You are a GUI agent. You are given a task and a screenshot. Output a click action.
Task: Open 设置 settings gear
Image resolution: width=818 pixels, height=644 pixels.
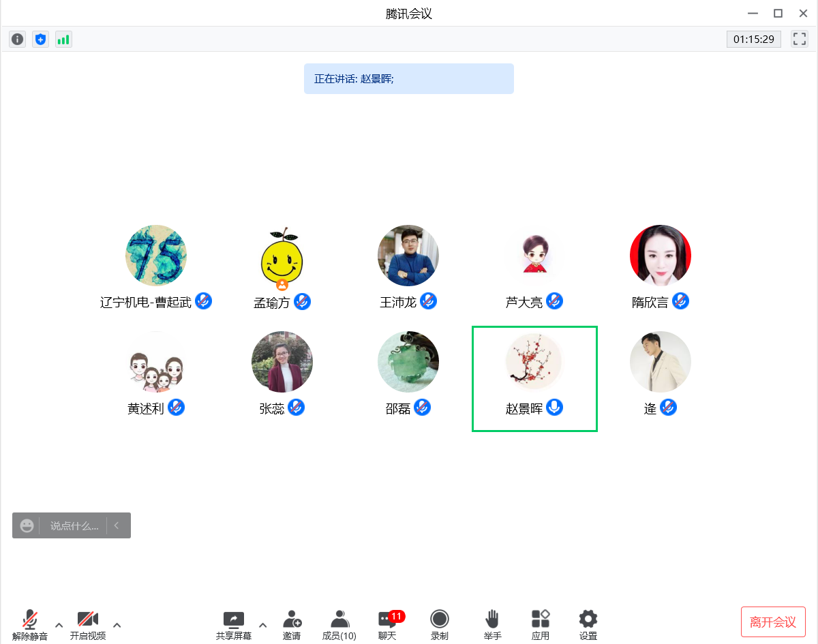point(588,624)
